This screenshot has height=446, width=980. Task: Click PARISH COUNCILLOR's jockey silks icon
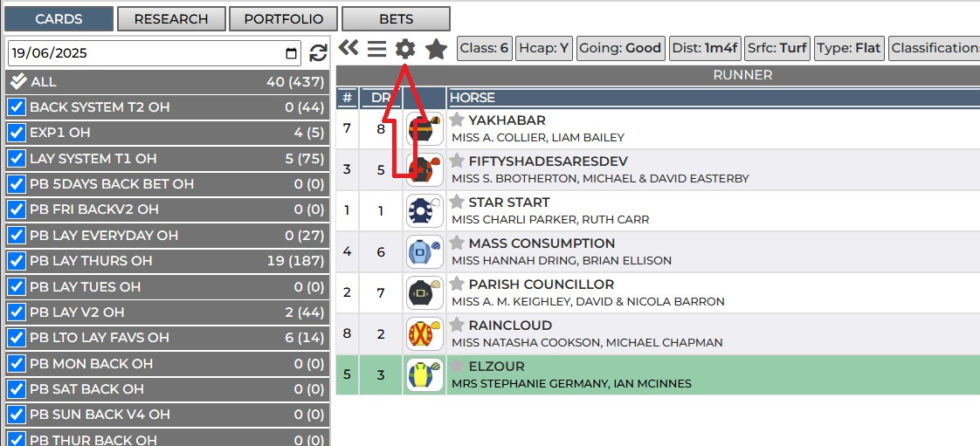tap(424, 292)
